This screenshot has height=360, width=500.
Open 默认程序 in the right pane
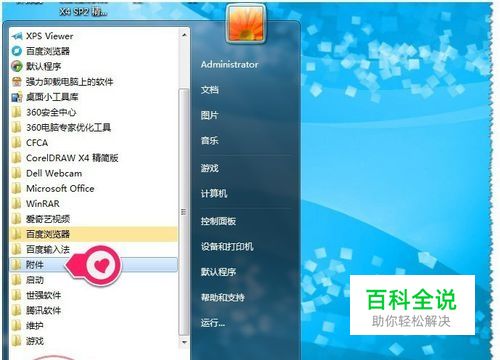click(x=218, y=272)
